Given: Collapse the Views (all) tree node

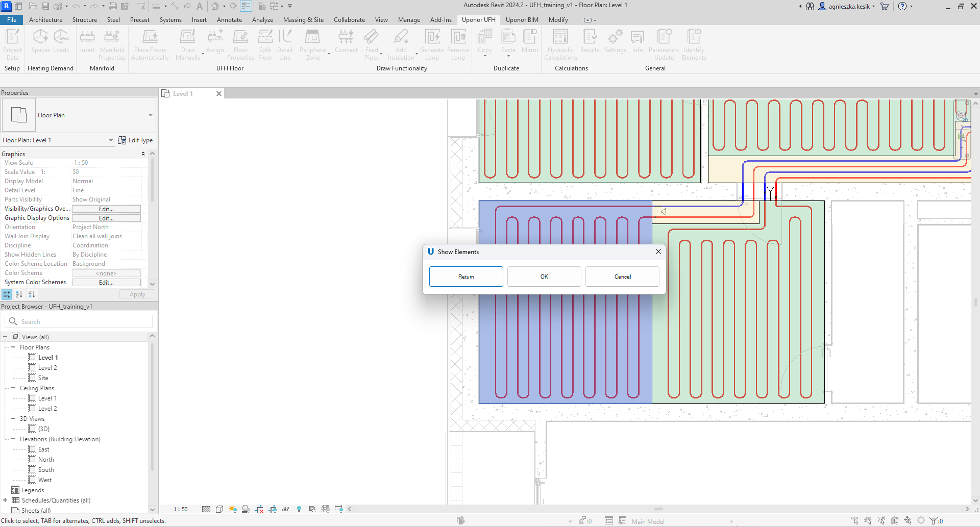Looking at the screenshot, I should coord(5,337).
